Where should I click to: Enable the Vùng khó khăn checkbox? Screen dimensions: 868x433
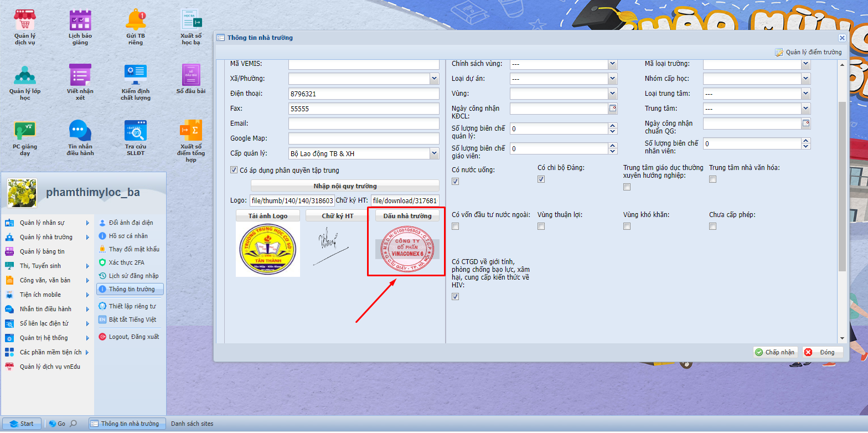click(627, 226)
